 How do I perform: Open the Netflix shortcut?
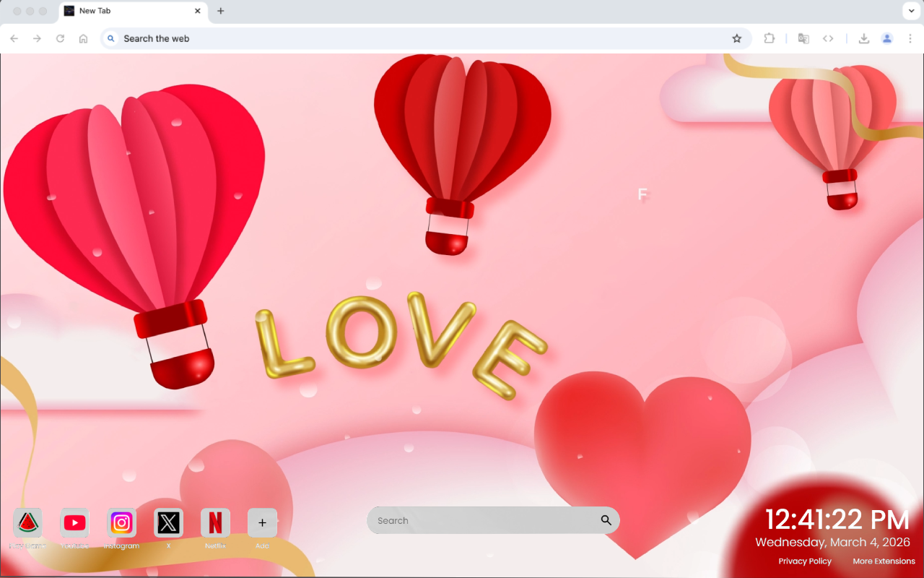(x=215, y=522)
